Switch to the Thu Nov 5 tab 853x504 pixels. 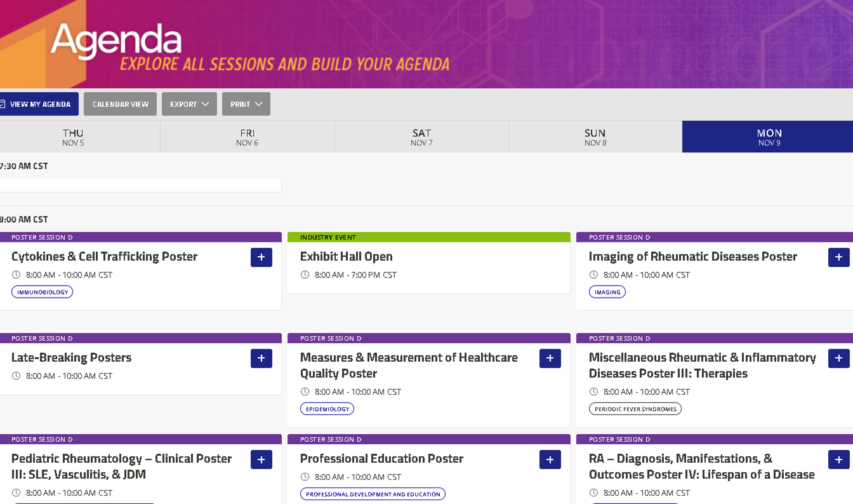tap(73, 136)
